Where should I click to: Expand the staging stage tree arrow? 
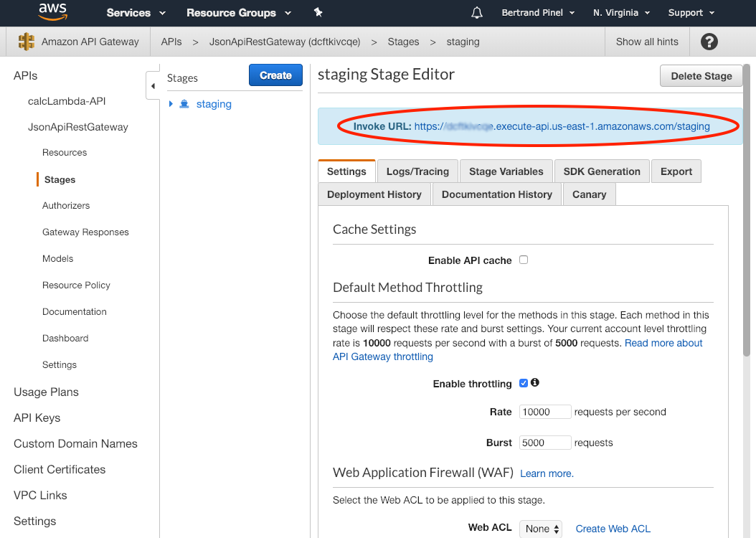click(171, 104)
